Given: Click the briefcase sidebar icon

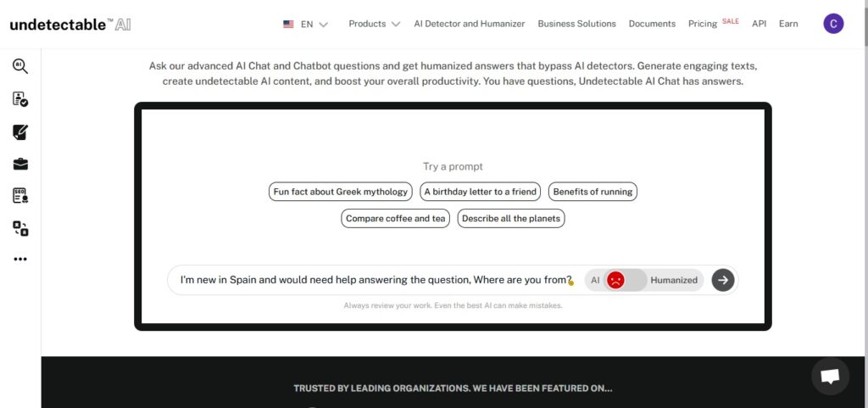Looking at the screenshot, I should coord(20,164).
